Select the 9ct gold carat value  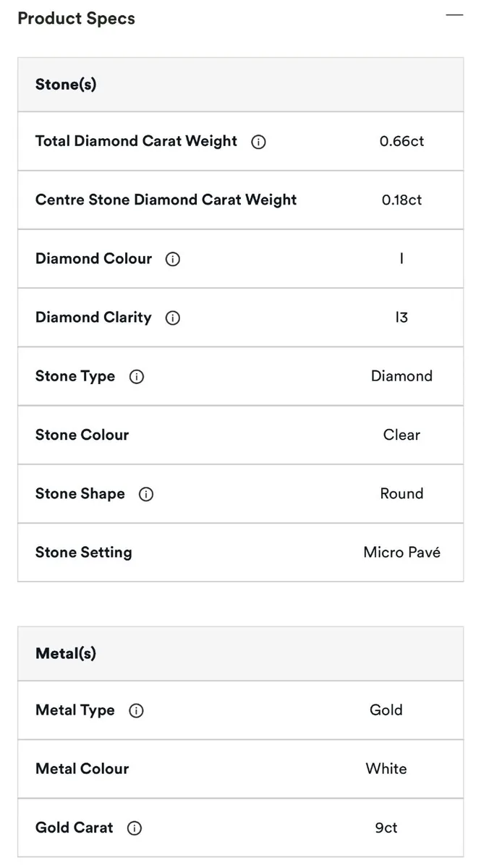coord(386,827)
